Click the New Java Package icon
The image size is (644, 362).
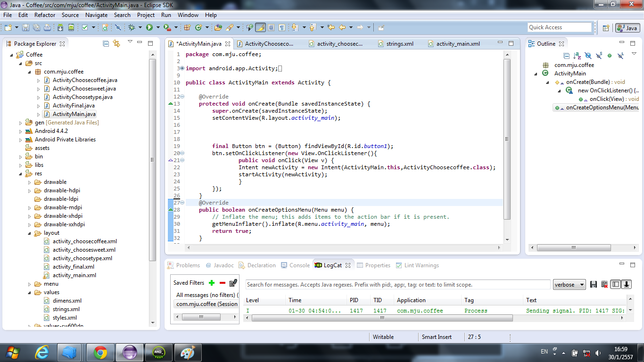pyautogui.click(x=188, y=27)
